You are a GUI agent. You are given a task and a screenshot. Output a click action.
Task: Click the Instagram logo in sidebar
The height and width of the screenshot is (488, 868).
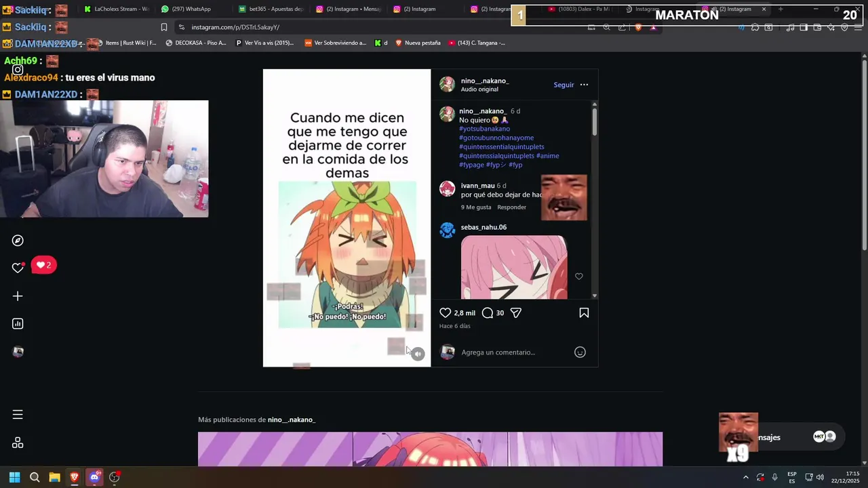coord(18,70)
